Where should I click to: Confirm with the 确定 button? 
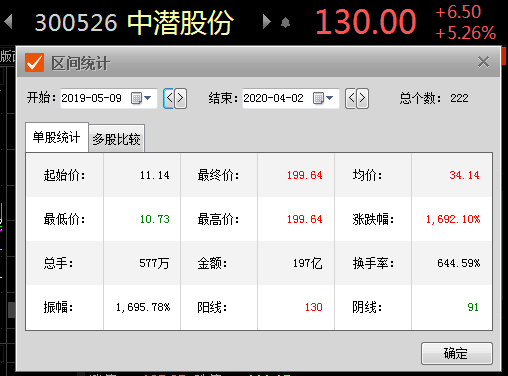457,353
